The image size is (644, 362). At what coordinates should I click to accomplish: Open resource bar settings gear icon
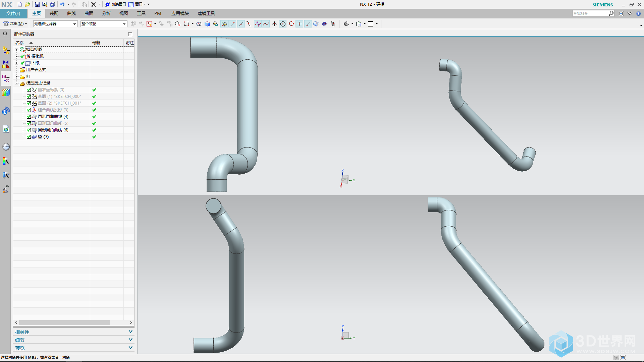[x=5, y=34]
